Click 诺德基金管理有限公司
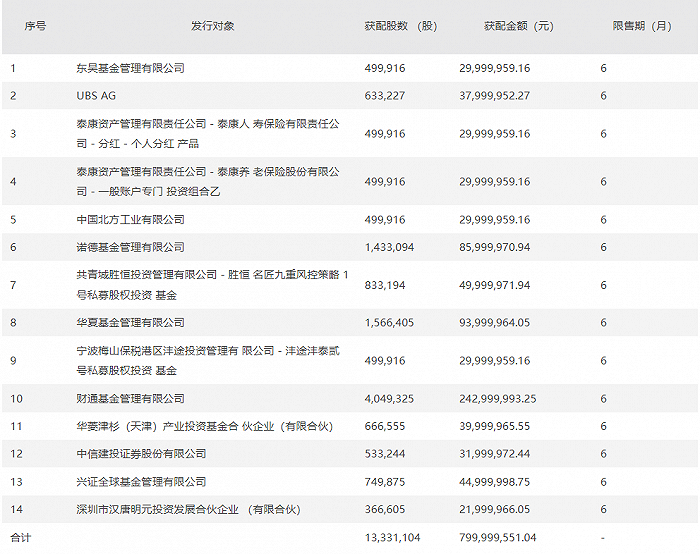 (x=130, y=247)
